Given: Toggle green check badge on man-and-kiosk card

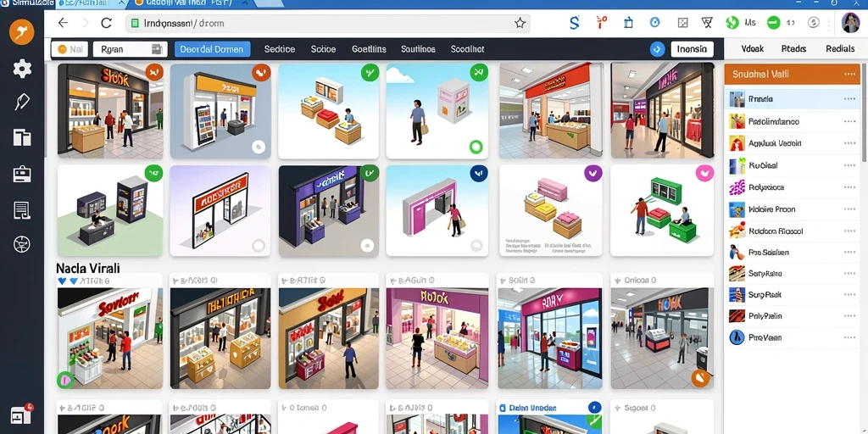Looking at the screenshot, I should coord(479,72).
